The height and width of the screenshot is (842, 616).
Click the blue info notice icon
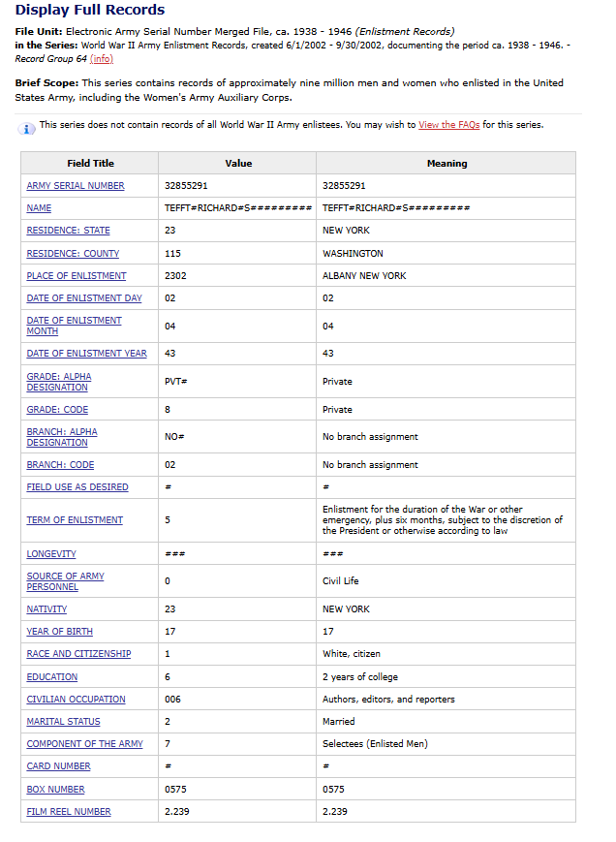(27, 128)
